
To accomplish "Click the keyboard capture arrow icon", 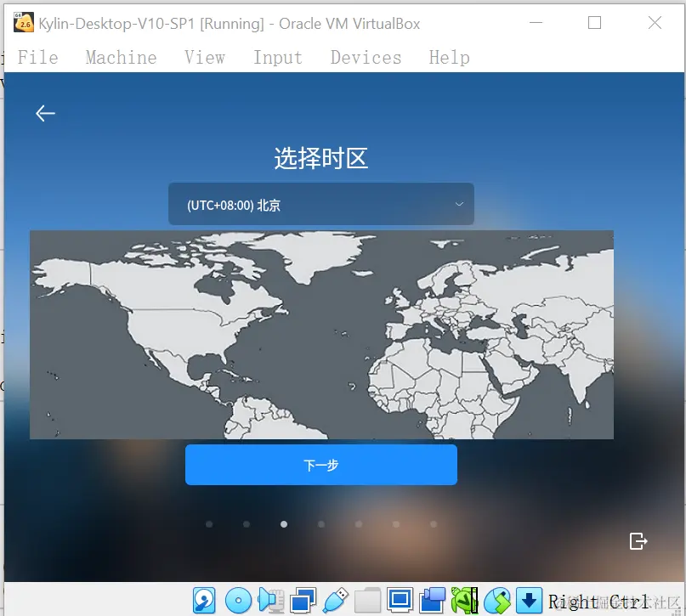I will [x=529, y=601].
